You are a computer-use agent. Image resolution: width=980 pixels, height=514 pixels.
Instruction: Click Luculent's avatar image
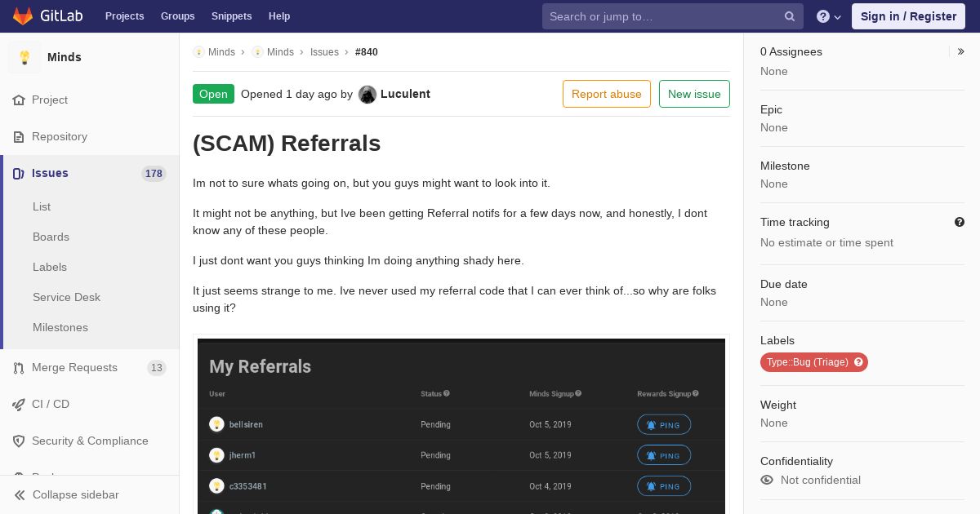coord(367,94)
